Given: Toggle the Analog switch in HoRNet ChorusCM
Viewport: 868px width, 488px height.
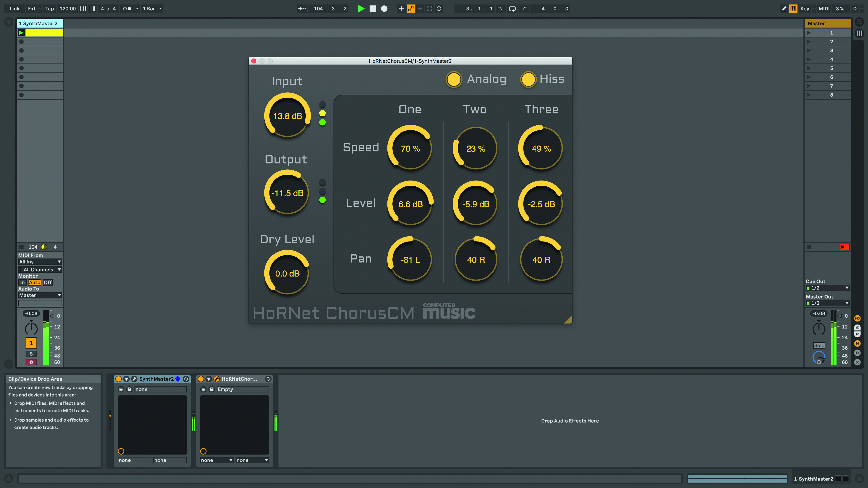Looking at the screenshot, I should [x=453, y=80].
